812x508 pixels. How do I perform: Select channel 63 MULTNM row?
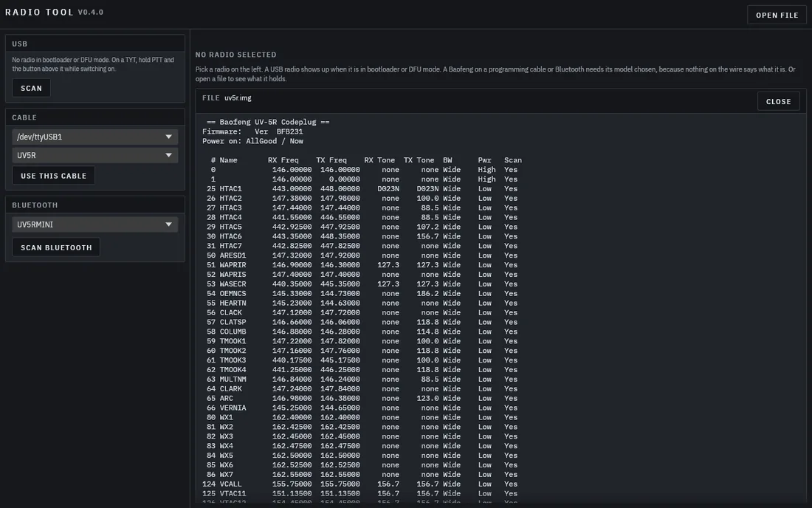[x=362, y=379]
